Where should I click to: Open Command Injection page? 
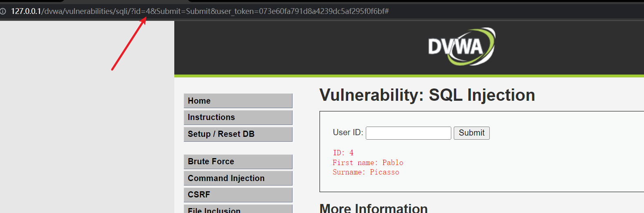[x=238, y=178]
